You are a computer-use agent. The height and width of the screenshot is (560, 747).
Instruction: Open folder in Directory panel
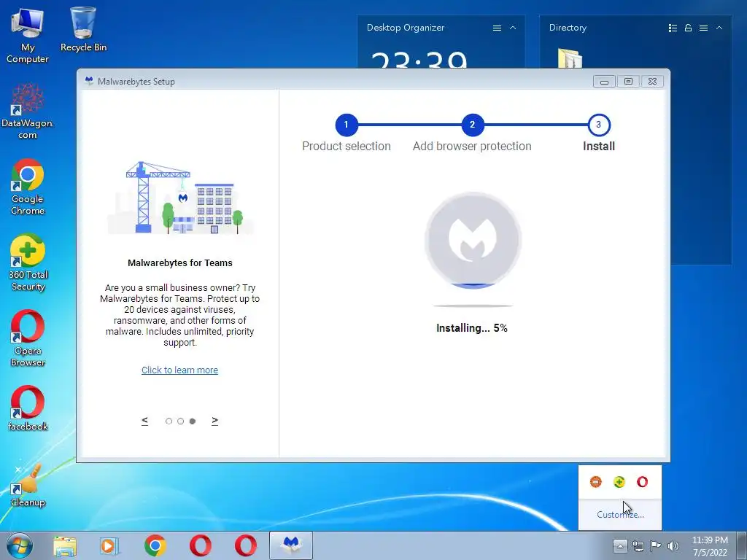click(570, 58)
